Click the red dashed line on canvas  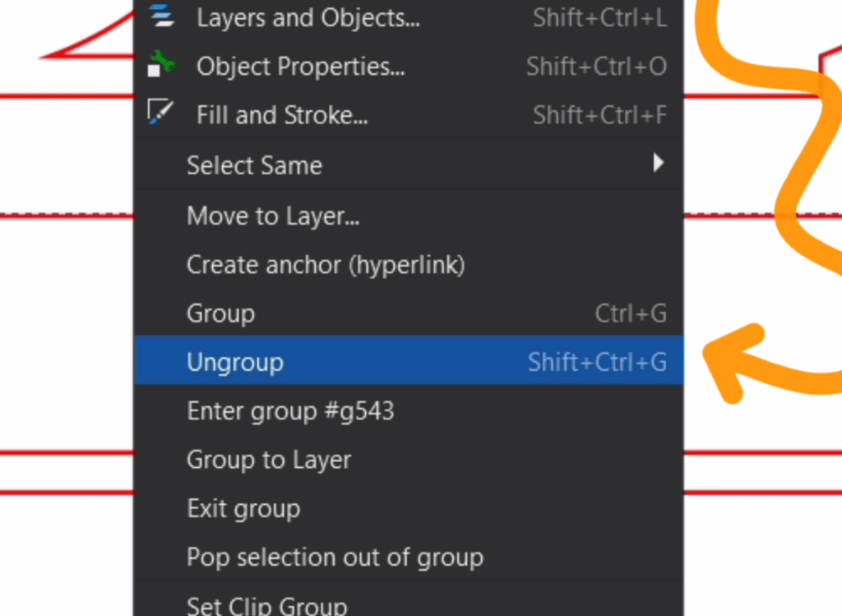pyautogui.click(x=66, y=216)
